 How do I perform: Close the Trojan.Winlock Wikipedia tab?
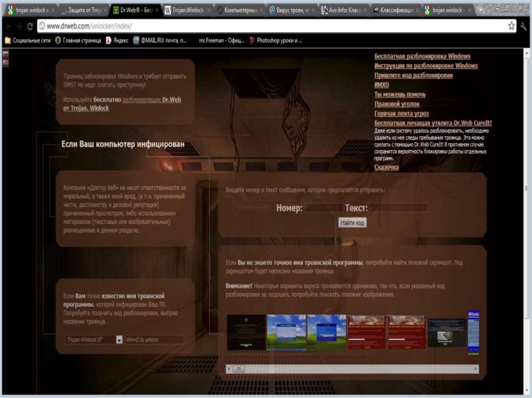pyautogui.click(x=209, y=10)
